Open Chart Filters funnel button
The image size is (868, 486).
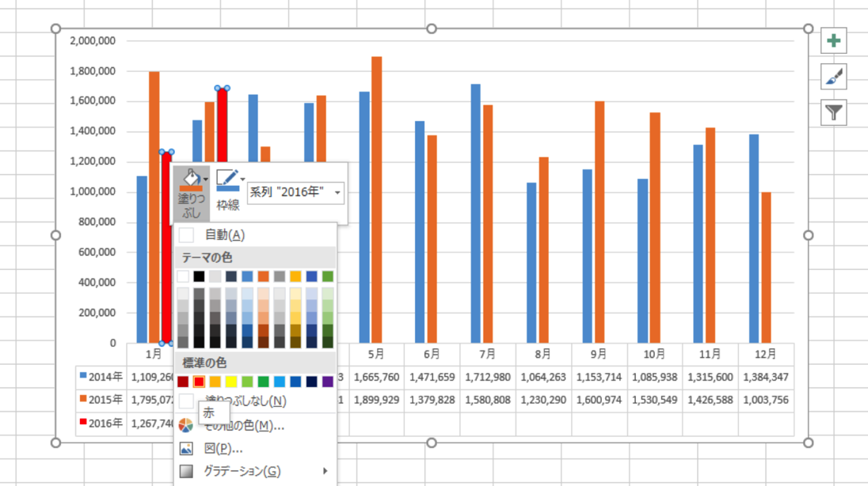(834, 113)
